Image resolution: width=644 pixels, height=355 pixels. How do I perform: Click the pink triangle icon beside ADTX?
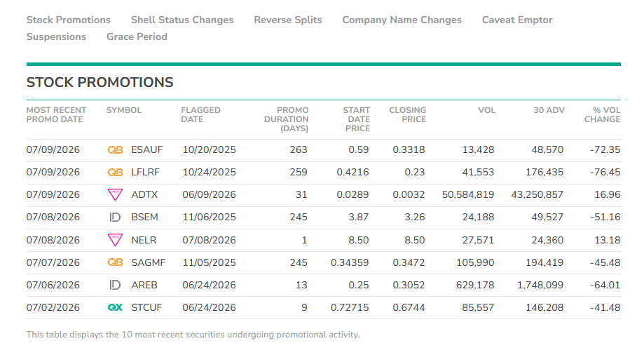click(115, 194)
